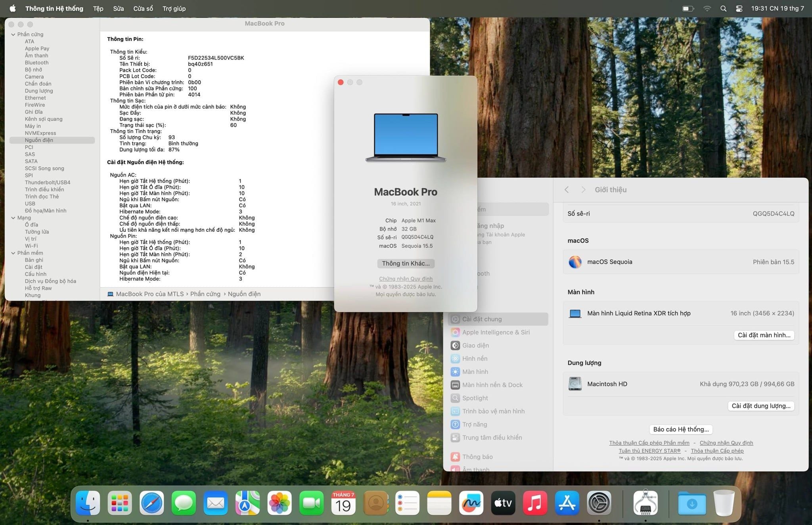
Task: Open Cài đặt chung in Settings sidebar
Action: pyautogui.click(x=498, y=319)
